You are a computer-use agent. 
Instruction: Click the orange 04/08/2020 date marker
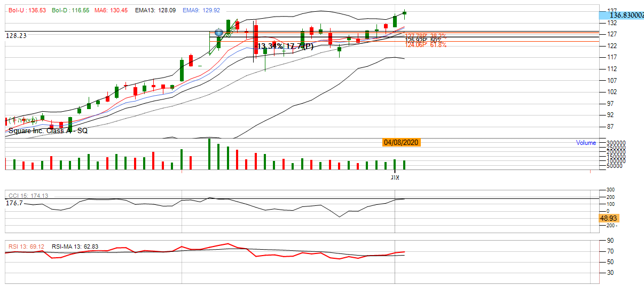click(x=402, y=142)
